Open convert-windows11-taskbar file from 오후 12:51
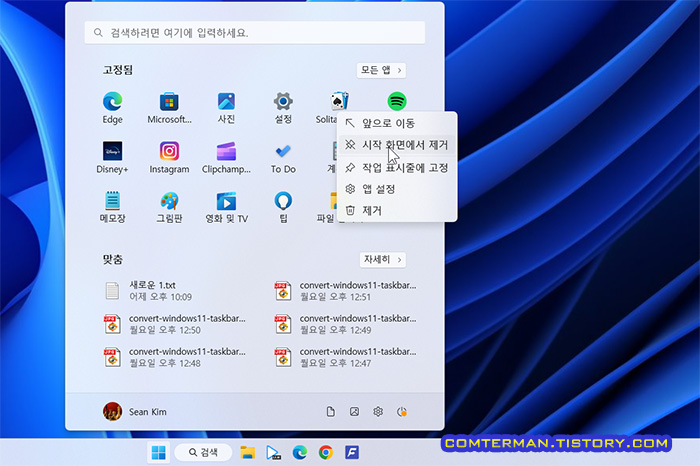This screenshot has height=466, width=700. (x=346, y=291)
